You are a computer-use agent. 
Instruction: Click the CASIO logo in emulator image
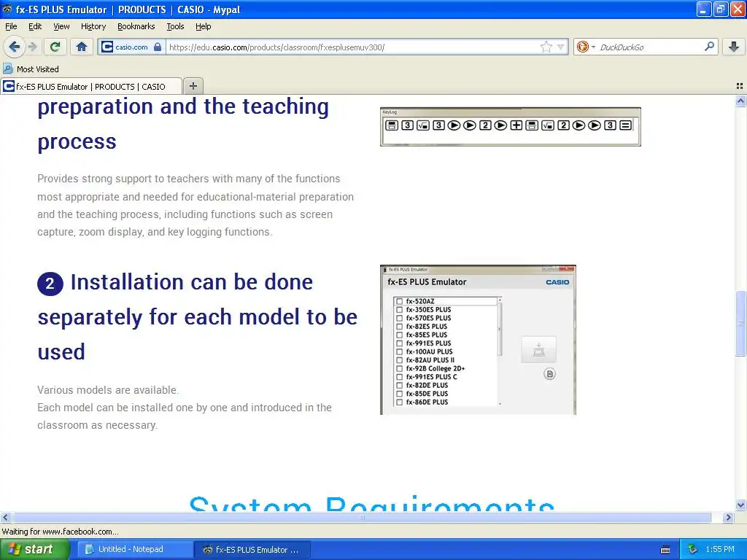(x=557, y=282)
